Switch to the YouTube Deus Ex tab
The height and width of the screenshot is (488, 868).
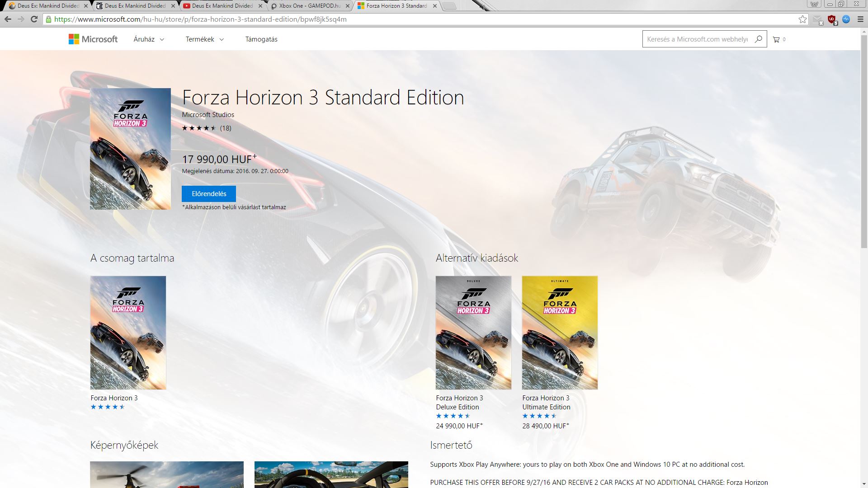pos(222,6)
